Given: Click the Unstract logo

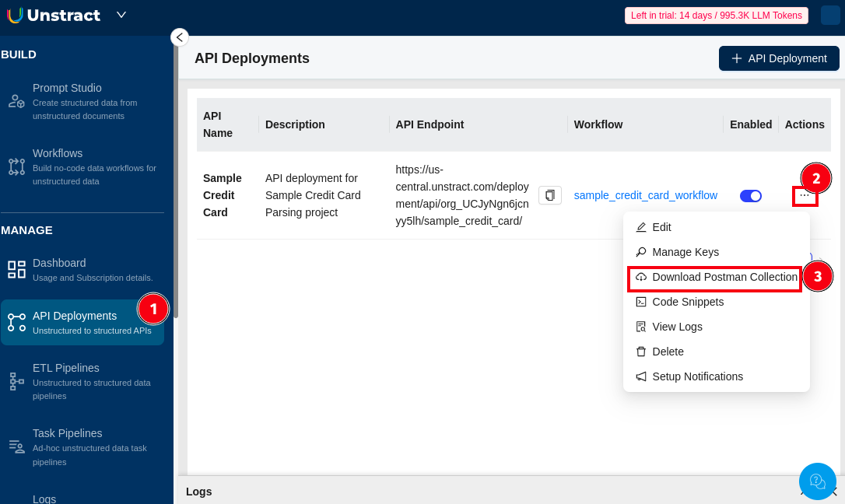Looking at the screenshot, I should [x=54, y=15].
